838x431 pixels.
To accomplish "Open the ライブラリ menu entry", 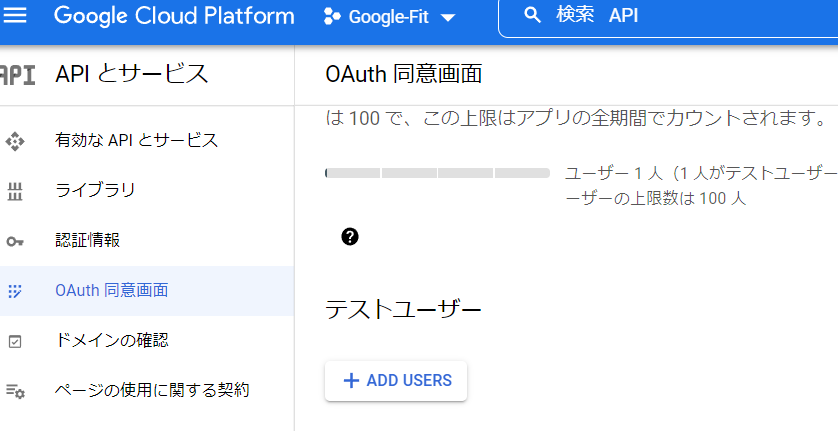I will pos(95,190).
